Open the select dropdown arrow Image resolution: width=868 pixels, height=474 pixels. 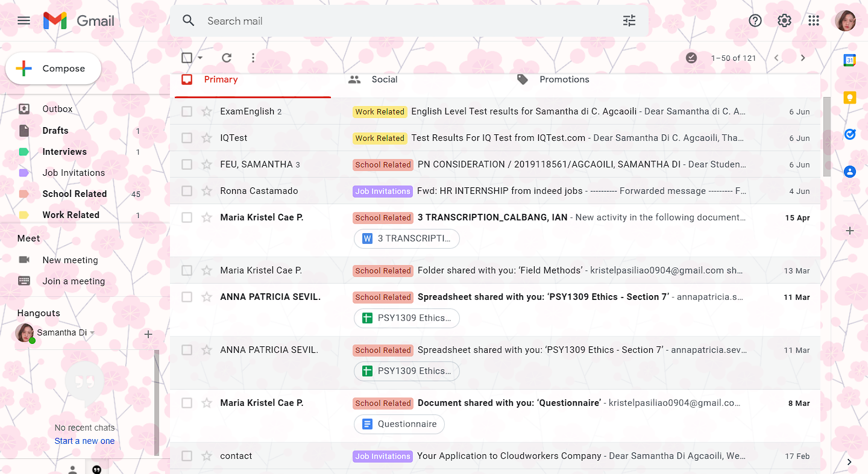click(x=200, y=58)
